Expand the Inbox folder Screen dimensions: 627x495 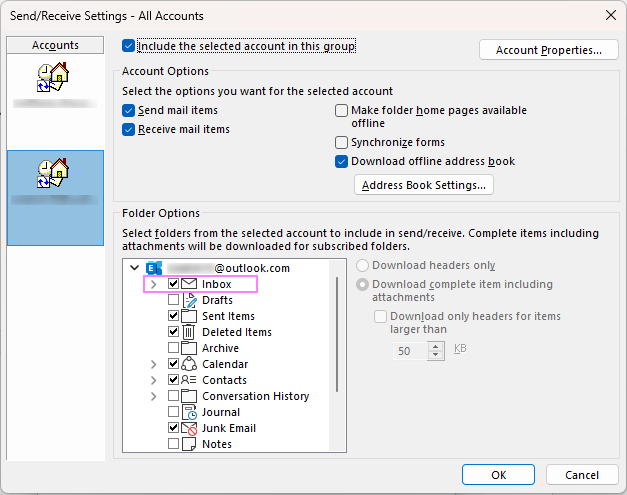pos(154,284)
